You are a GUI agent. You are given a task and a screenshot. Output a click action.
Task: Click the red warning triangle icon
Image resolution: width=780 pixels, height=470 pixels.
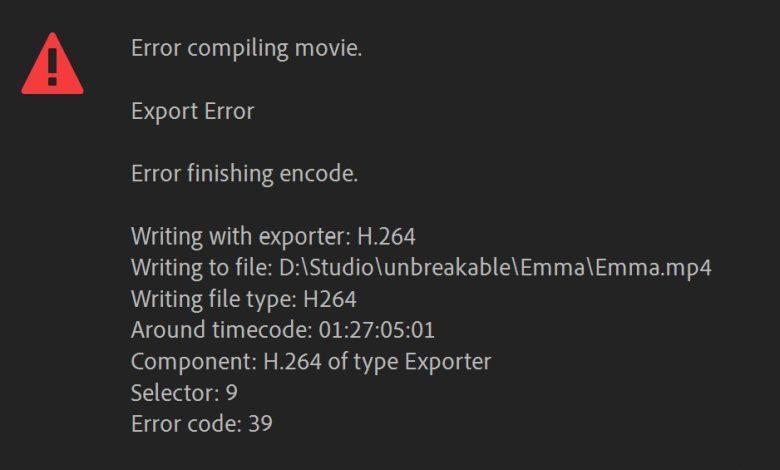[52, 63]
